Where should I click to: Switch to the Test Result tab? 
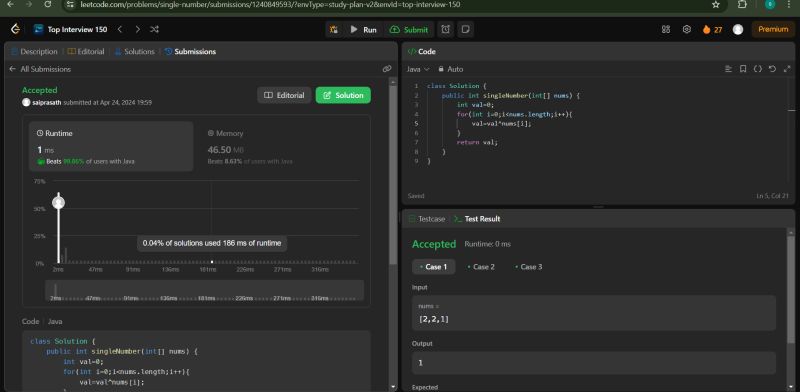click(477, 219)
